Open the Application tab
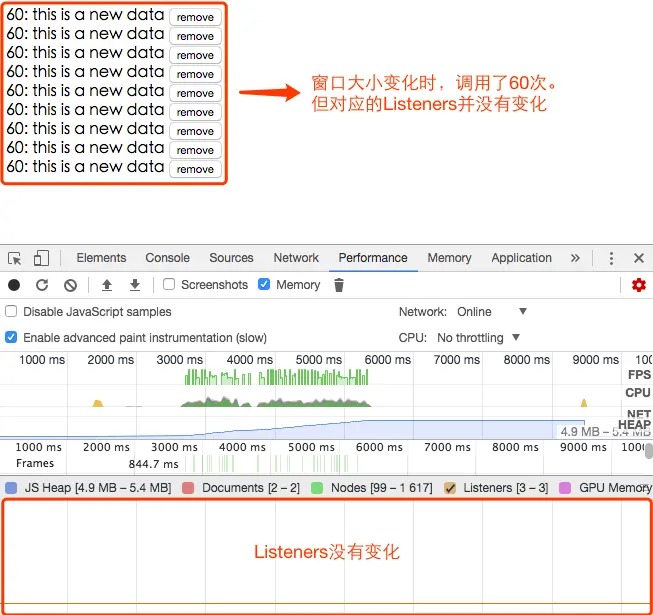653x615 pixels. point(521,258)
